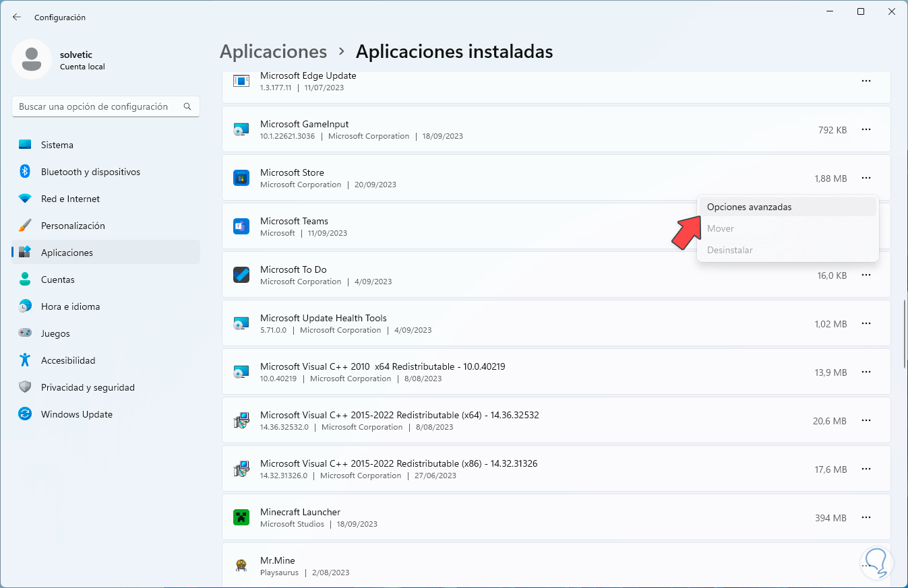Open Hora e idioma settings
The height and width of the screenshot is (588, 908).
(x=106, y=306)
